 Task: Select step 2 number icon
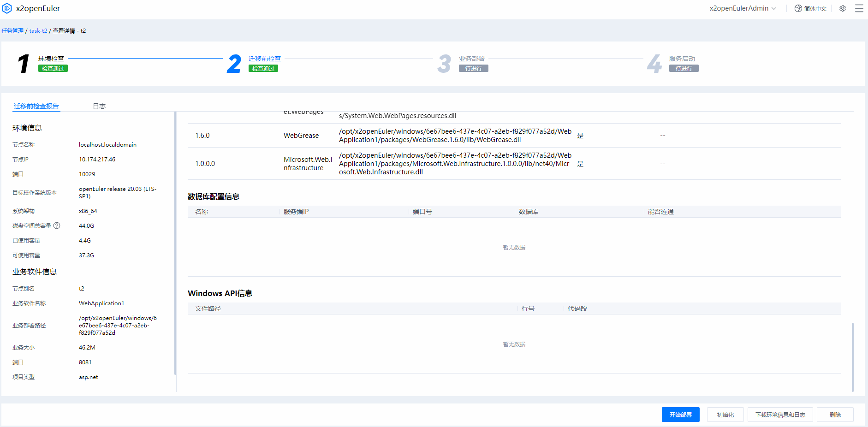click(x=234, y=64)
